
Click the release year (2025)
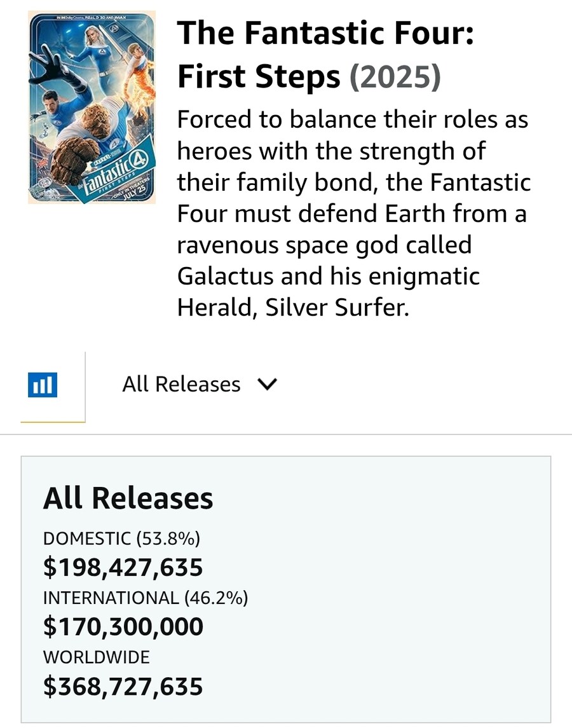(x=395, y=76)
